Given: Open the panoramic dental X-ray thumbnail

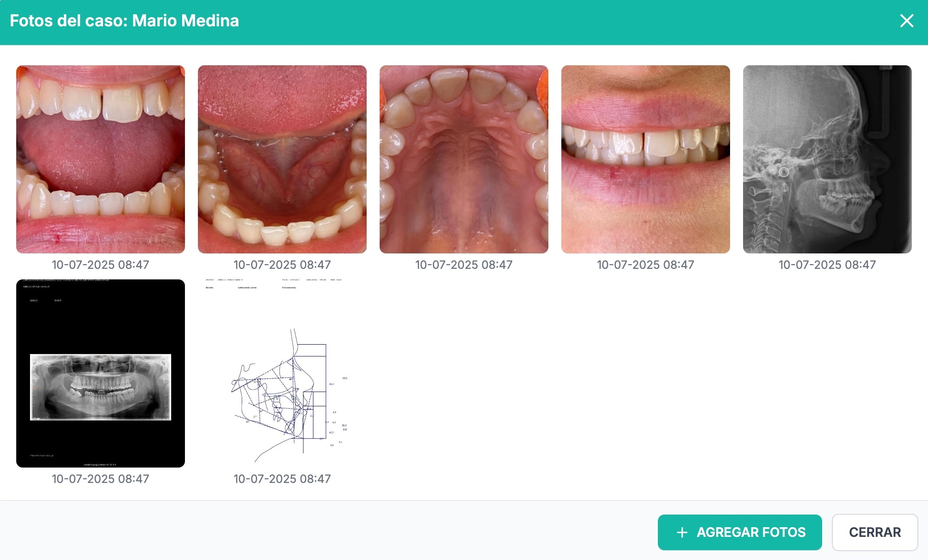Looking at the screenshot, I should click(101, 373).
